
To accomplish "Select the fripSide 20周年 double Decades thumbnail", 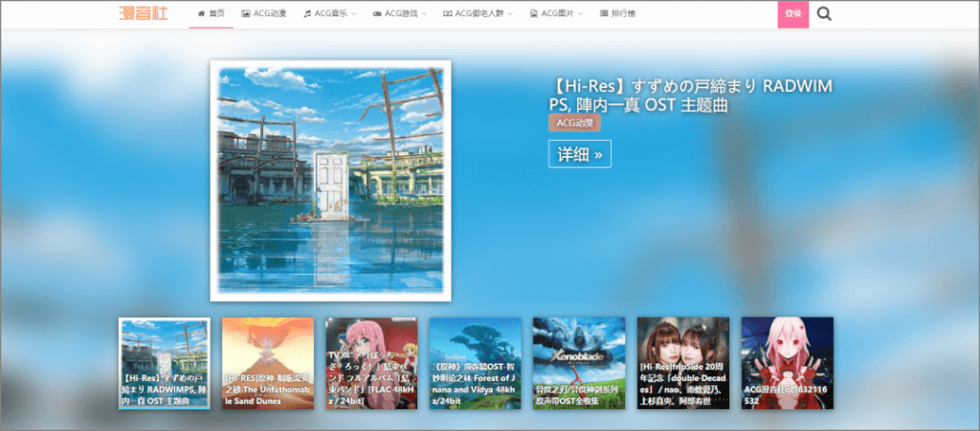I will point(683,363).
